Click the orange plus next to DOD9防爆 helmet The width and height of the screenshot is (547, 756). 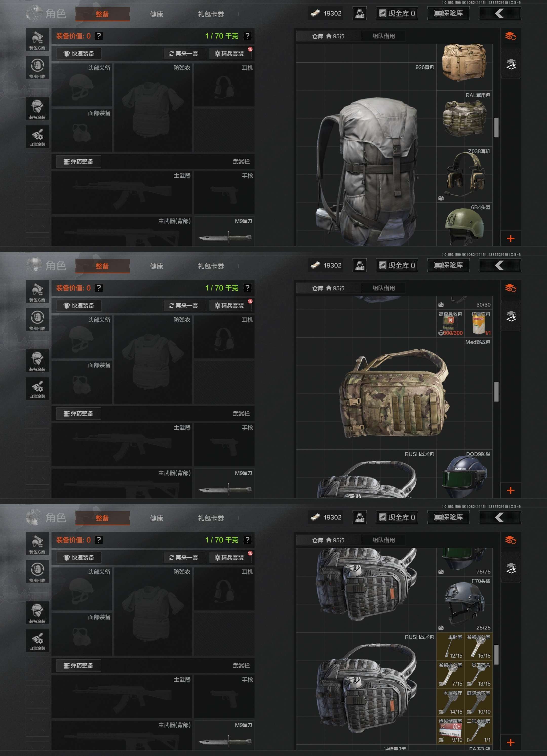[x=510, y=490]
